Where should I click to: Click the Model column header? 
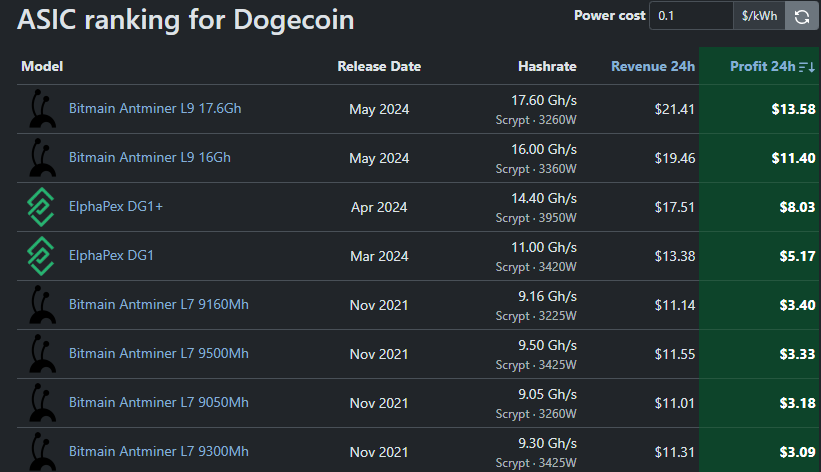[x=42, y=67]
